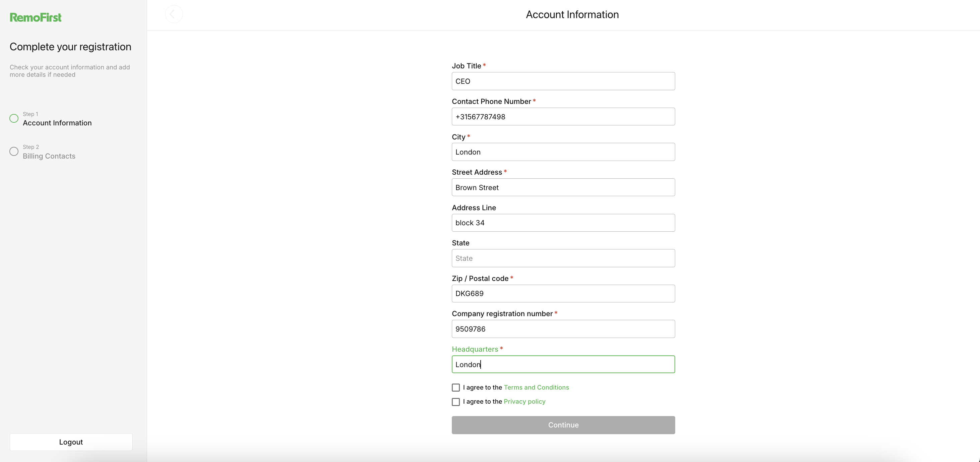Click the Headquarters input field
980x462 pixels.
[563, 364]
